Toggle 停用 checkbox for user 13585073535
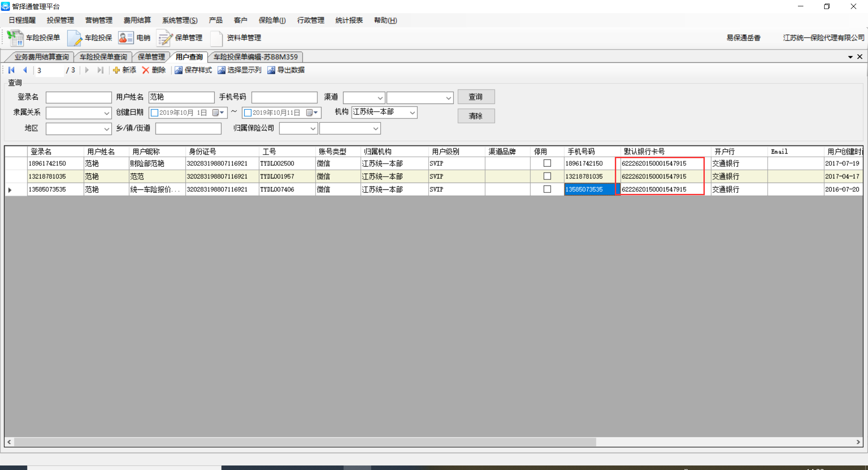The image size is (868, 470). [x=547, y=189]
